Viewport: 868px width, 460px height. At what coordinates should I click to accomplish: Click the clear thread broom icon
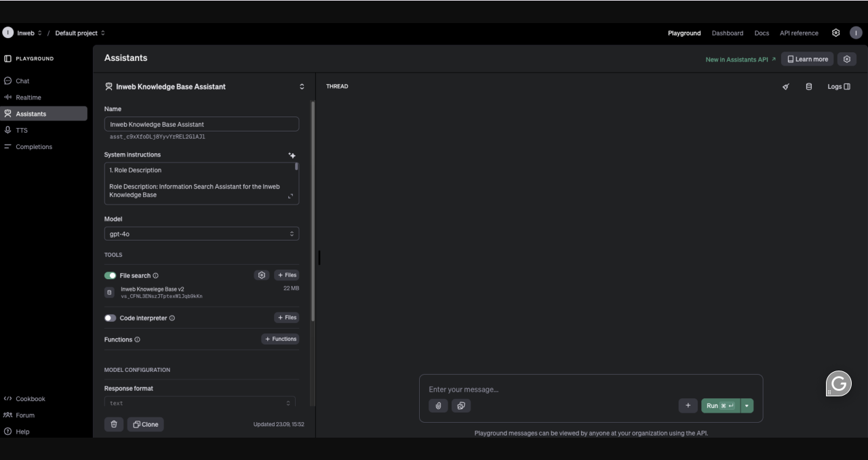point(786,87)
